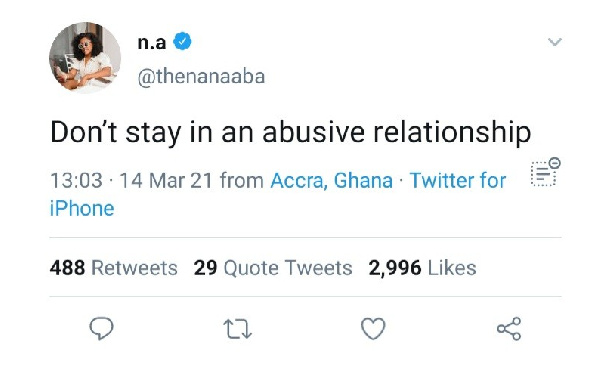The height and width of the screenshot is (380, 600).
Task: Click the n.a display name
Action: tap(152, 42)
